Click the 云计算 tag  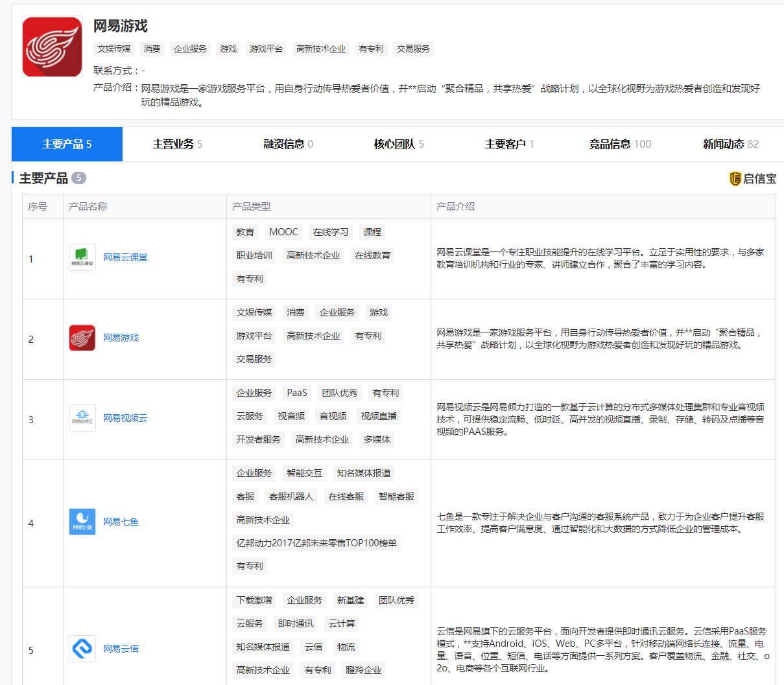pyautogui.click(x=342, y=623)
